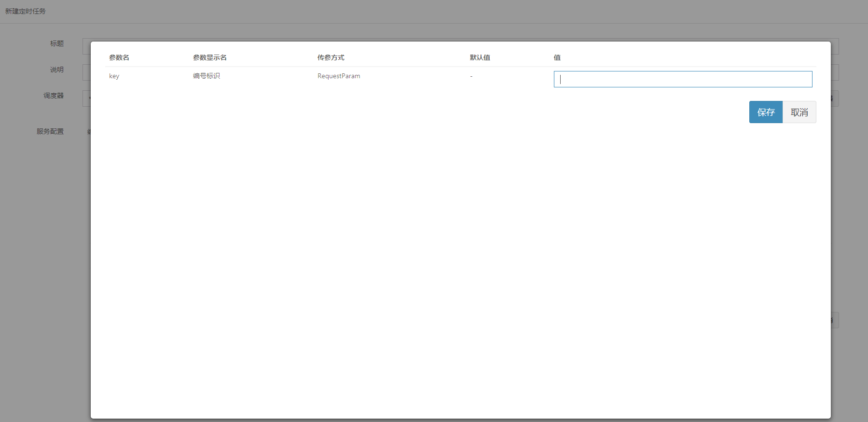Click the 传参方式 column header
868x422 pixels.
331,57
